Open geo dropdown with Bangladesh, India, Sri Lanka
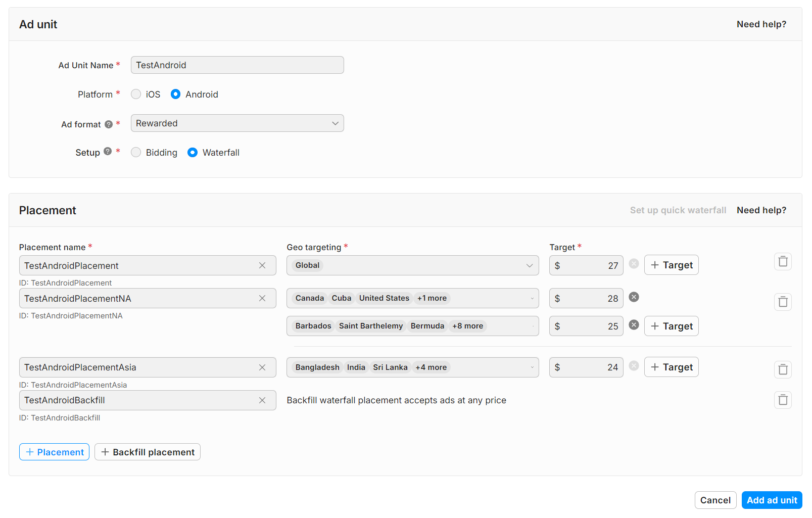This screenshot has width=812, height=518. tap(412, 367)
